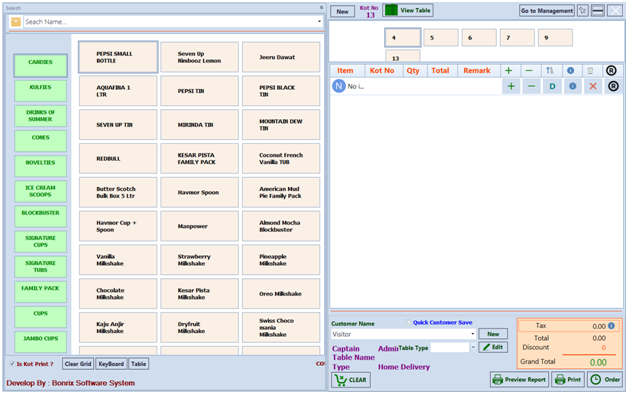Screen dimensions: 628x394
Task: Select the ICE CREAM SCOOPS category
Action: 40,191
